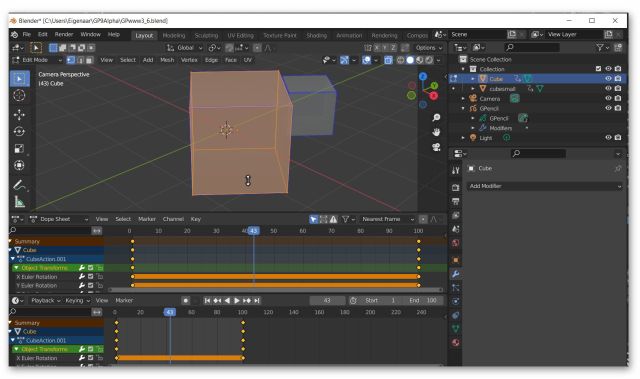The image size is (640, 379).
Task: Click the End frame 100 field
Action: pos(423,301)
